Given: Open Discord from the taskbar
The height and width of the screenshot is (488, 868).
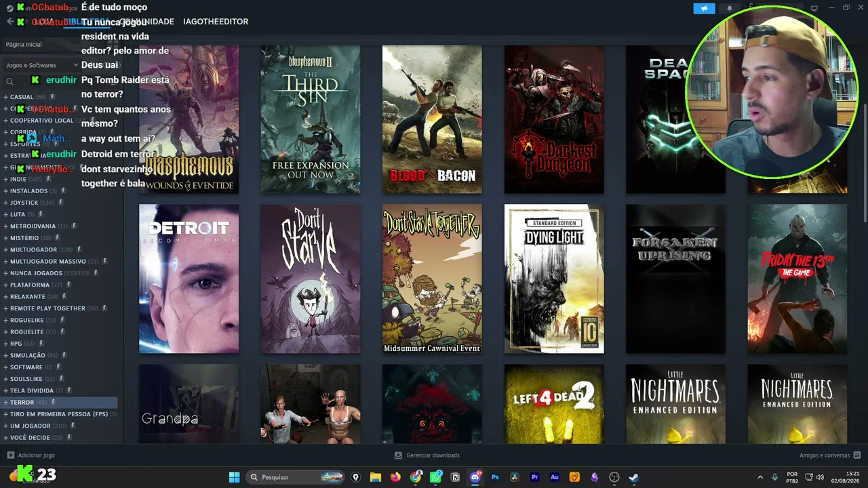Looking at the screenshot, I should coord(475,477).
